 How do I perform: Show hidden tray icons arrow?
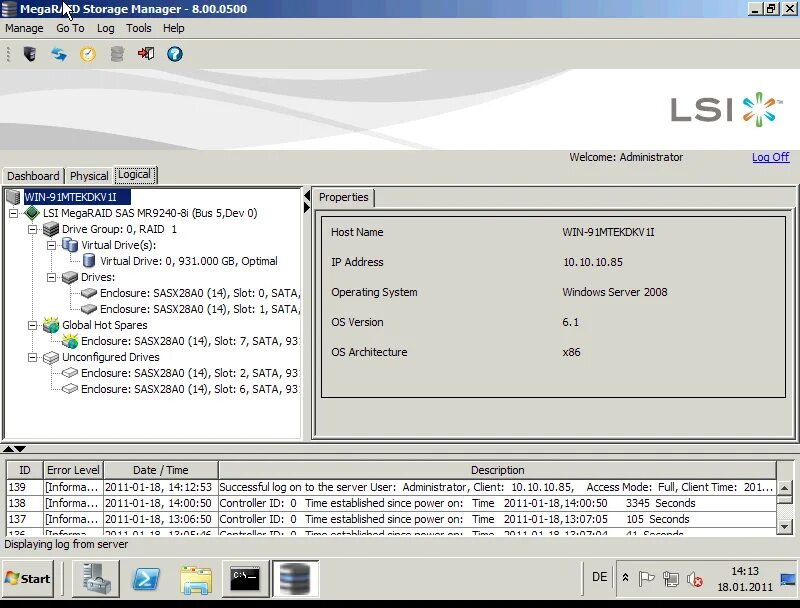click(625, 578)
